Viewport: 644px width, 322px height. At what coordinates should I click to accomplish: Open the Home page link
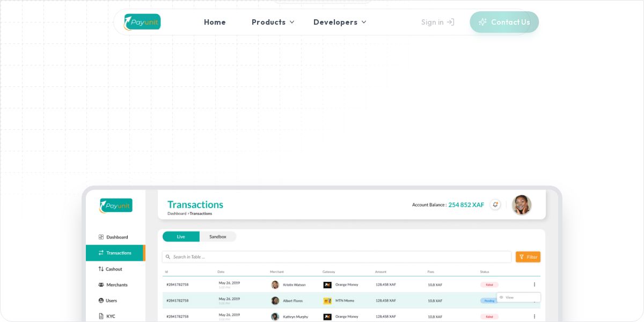pos(215,22)
